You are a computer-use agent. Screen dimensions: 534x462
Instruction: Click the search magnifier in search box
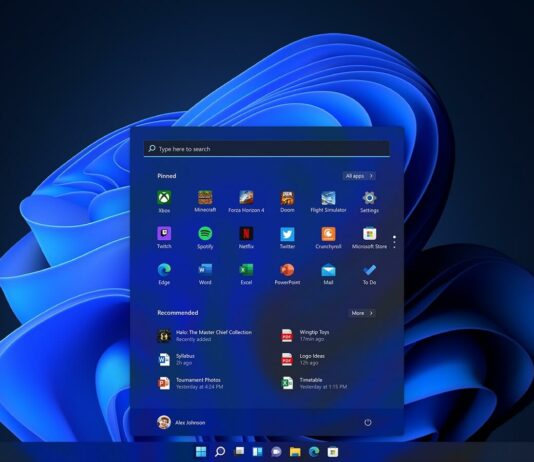tap(152, 148)
